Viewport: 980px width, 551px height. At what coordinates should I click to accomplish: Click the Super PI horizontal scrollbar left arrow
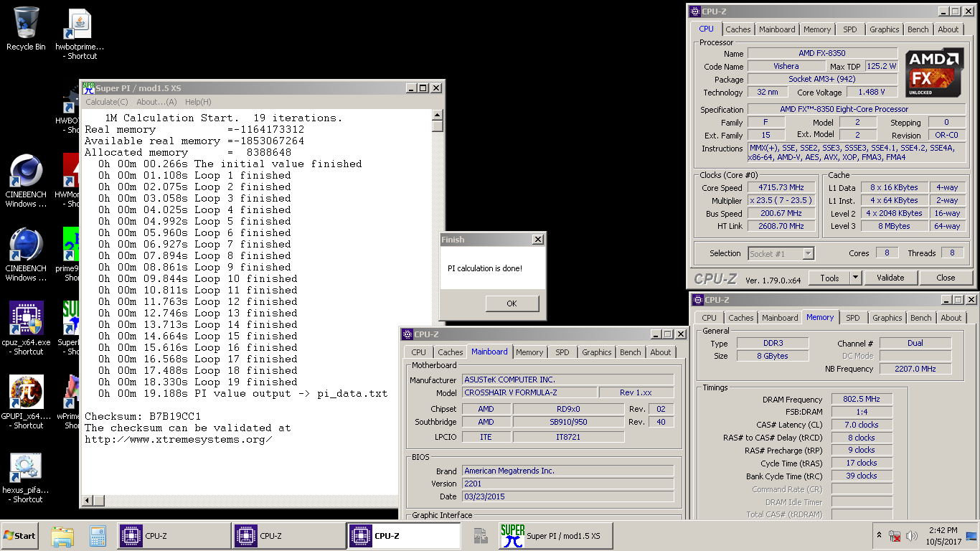(86, 501)
